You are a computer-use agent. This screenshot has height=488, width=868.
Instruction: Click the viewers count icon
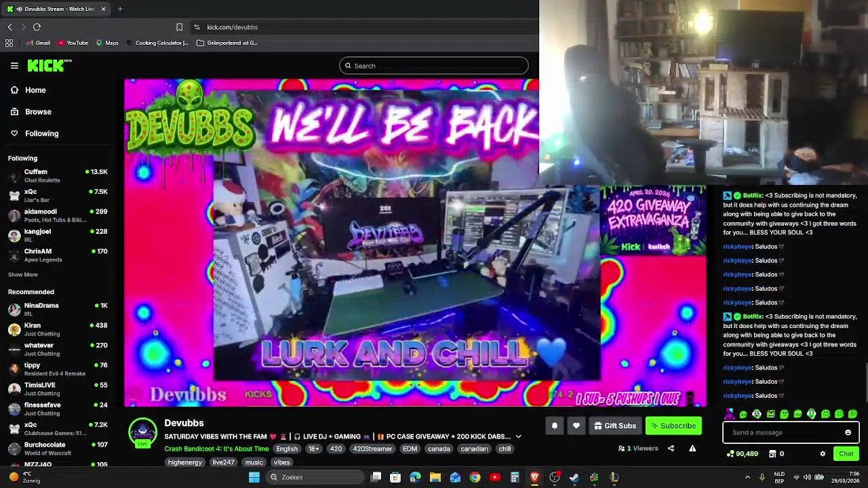[x=621, y=448]
